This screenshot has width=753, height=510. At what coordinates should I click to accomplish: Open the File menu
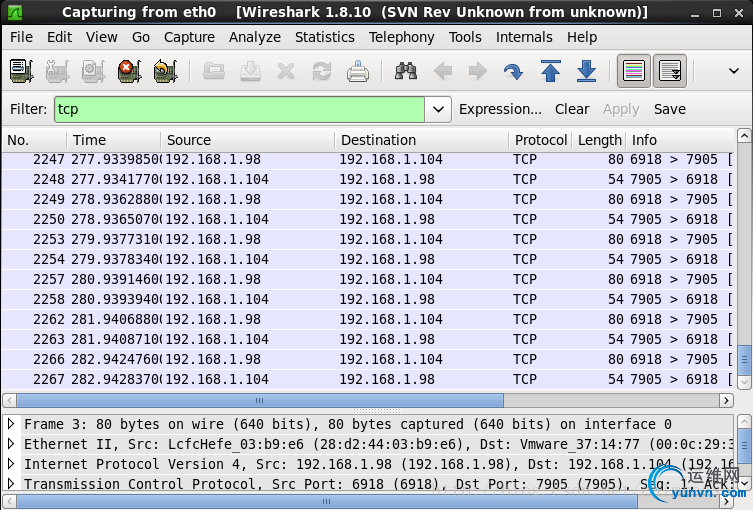point(22,37)
